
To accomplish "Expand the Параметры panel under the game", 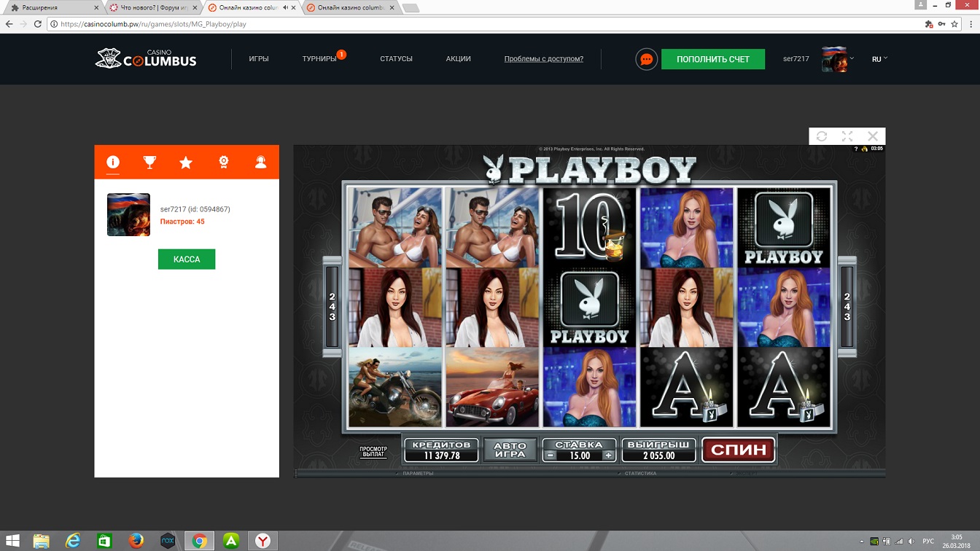I will 418,473.
